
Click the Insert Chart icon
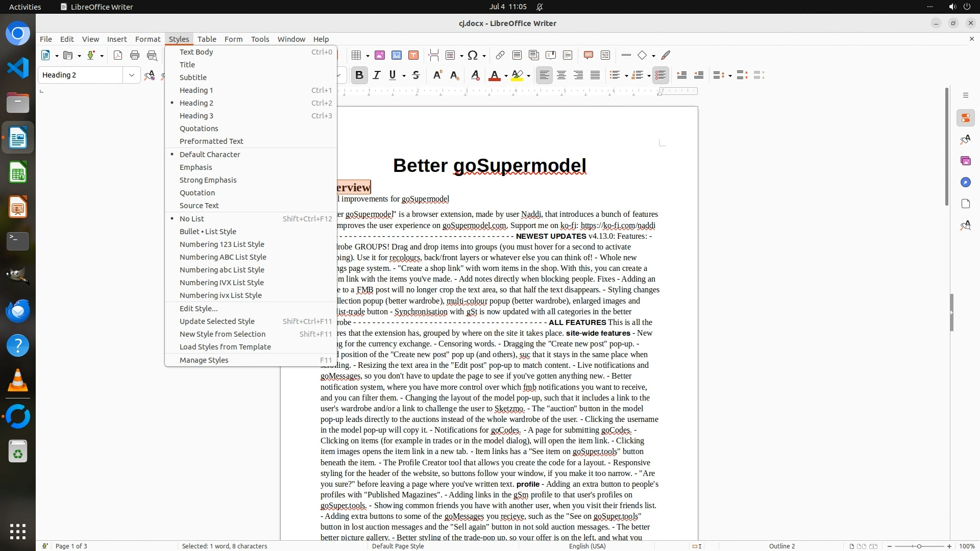pos(397,55)
